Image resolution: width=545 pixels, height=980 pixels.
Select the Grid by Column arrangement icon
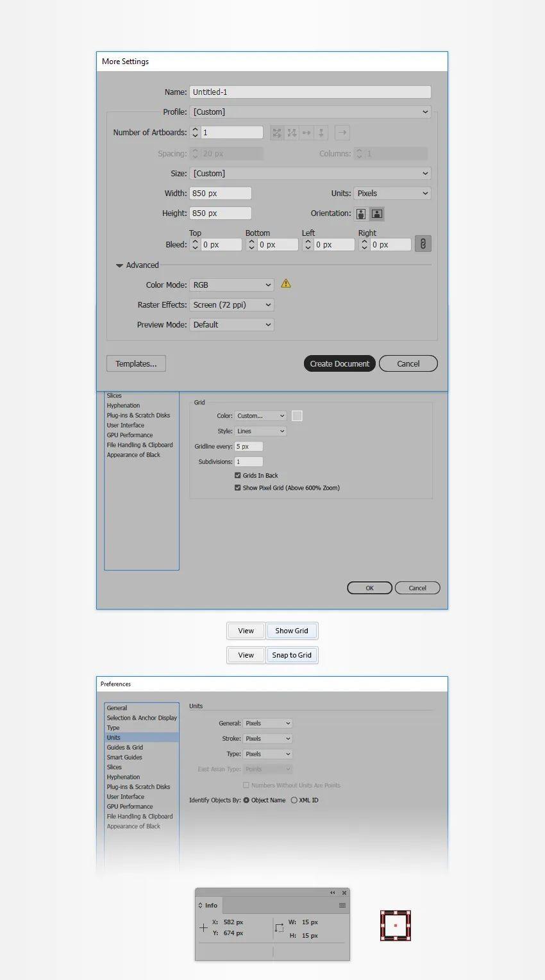pos(292,133)
